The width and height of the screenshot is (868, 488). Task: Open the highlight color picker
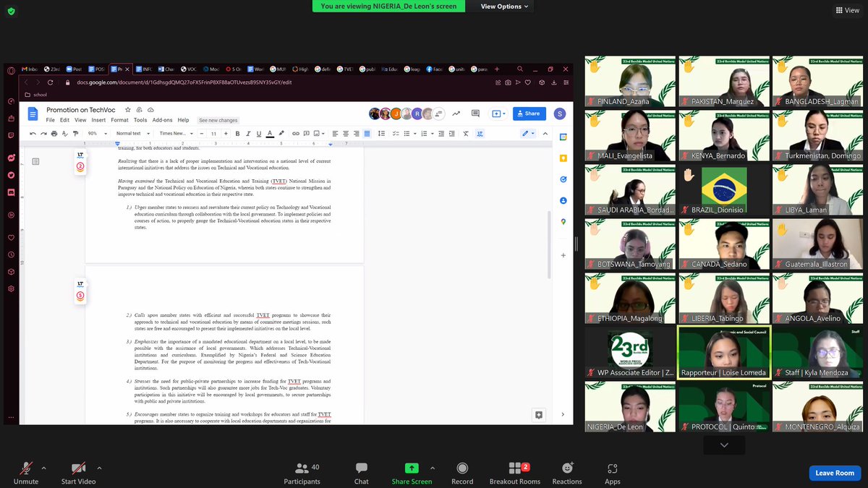281,134
